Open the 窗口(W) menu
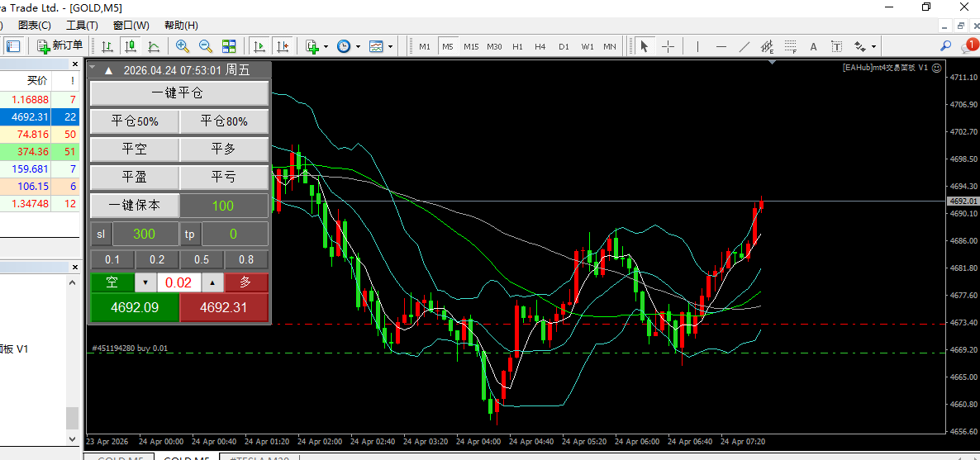 click(x=131, y=26)
